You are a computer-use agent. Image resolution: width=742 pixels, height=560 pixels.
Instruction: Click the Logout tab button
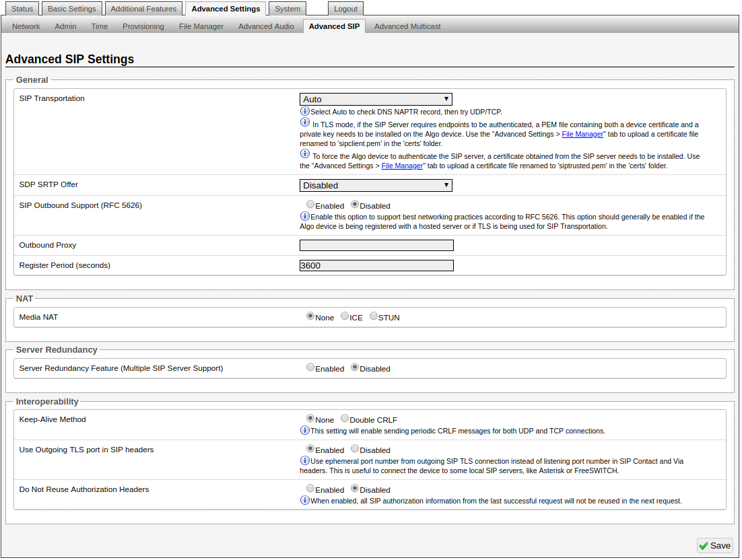346,9
